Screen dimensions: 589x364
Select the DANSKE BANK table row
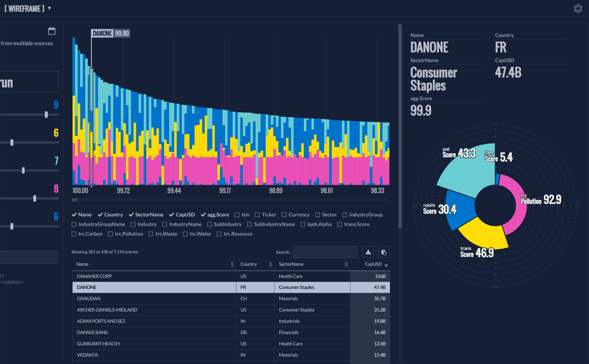click(x=231, y=332)
